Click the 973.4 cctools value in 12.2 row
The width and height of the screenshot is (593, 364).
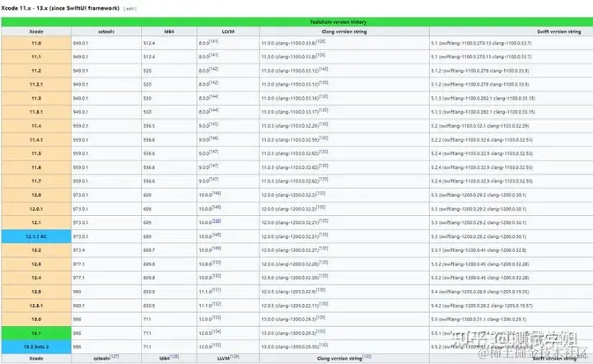pyautogui.click(x=79, y=250)
